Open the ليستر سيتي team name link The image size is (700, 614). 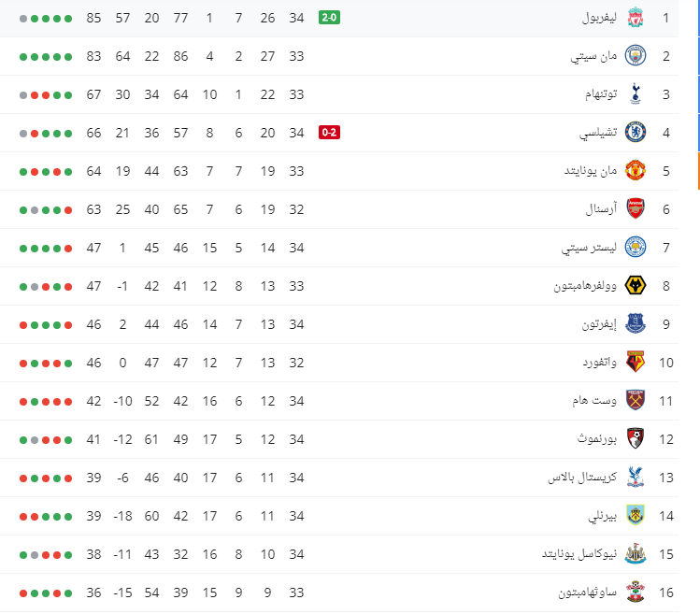point(589,248)
